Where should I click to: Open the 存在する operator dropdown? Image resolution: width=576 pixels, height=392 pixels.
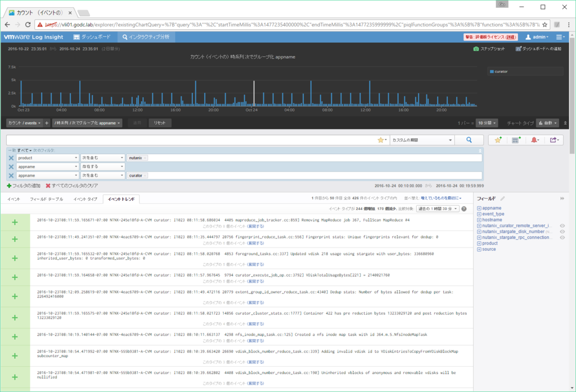tap(102, 167)
